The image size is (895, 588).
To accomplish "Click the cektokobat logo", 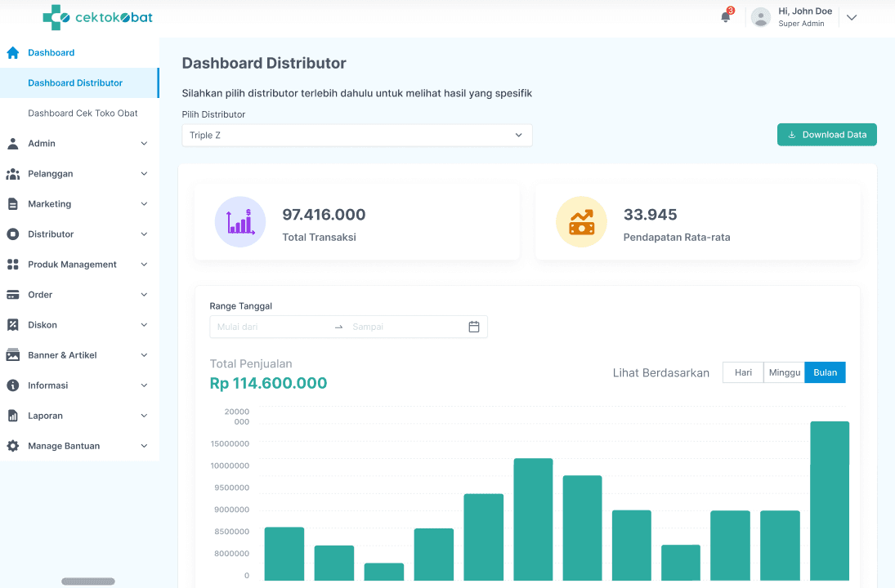I will (x=97, y=16).
